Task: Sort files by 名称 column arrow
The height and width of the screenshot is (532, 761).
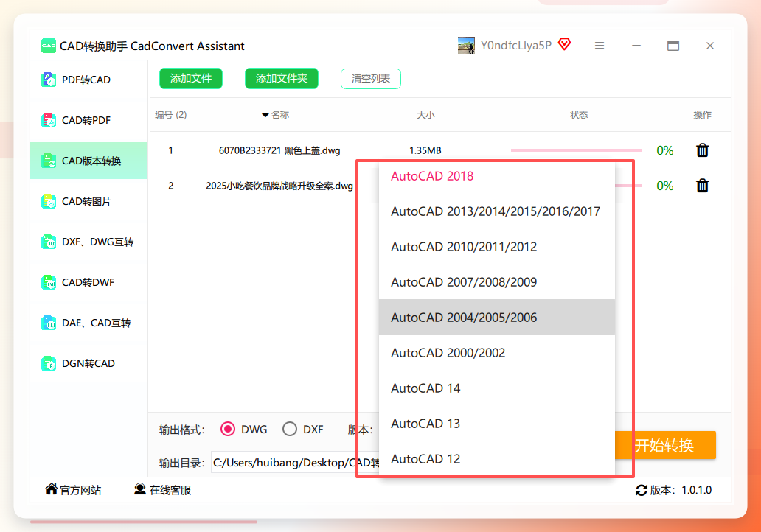Action: coord(265,116)
